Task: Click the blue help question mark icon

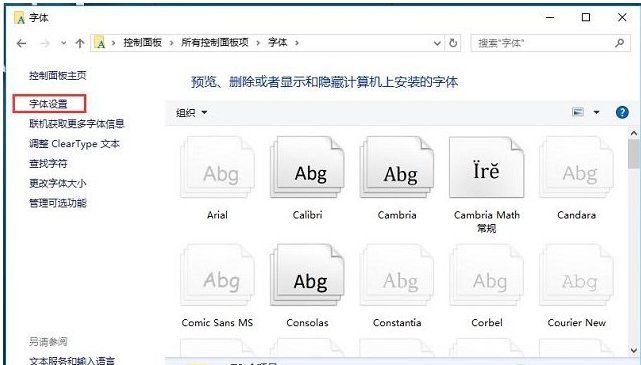Action: pos(622,112)
